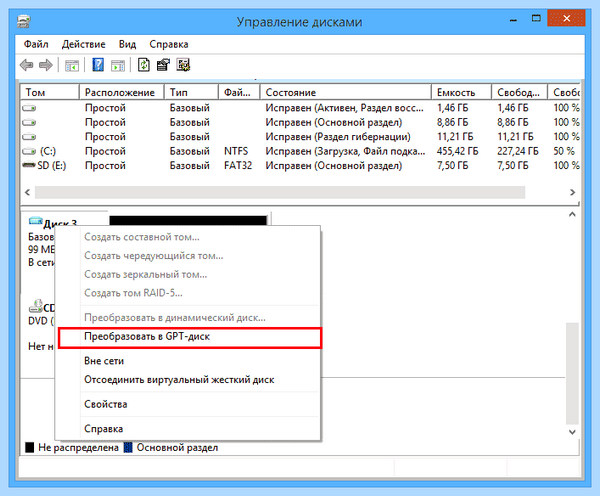This screenshot has width=600, height=496.
Task: Click the CD/DVD drive icon
Action: (36, 306)
